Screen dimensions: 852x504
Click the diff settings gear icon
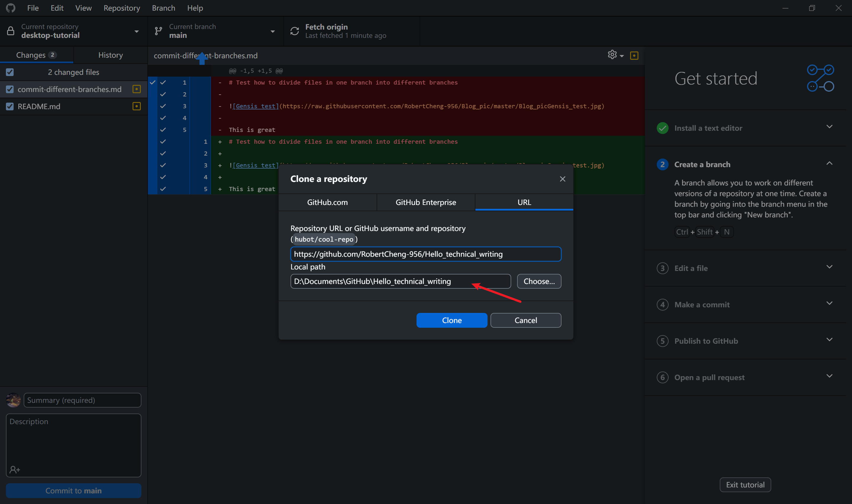[612, 55]
